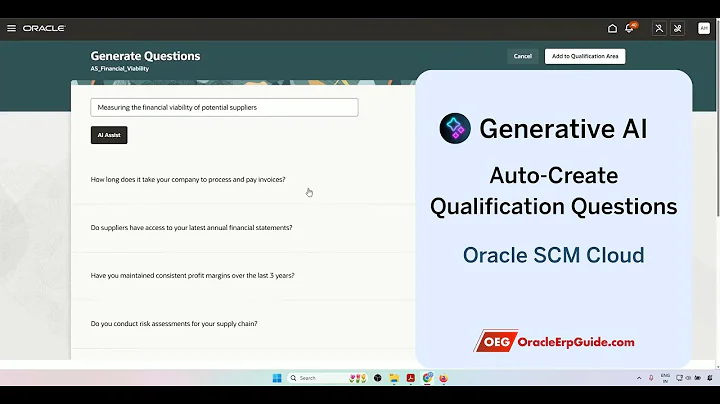The image size is (720, 404).
Task: Click the crossed-out person icon in header
Action: (659, 28)
